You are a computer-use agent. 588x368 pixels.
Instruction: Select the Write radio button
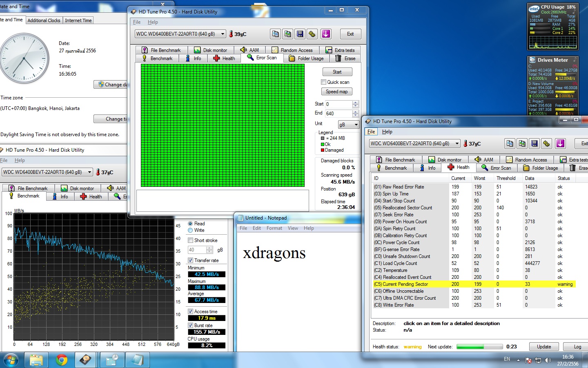tap(190, 230)
